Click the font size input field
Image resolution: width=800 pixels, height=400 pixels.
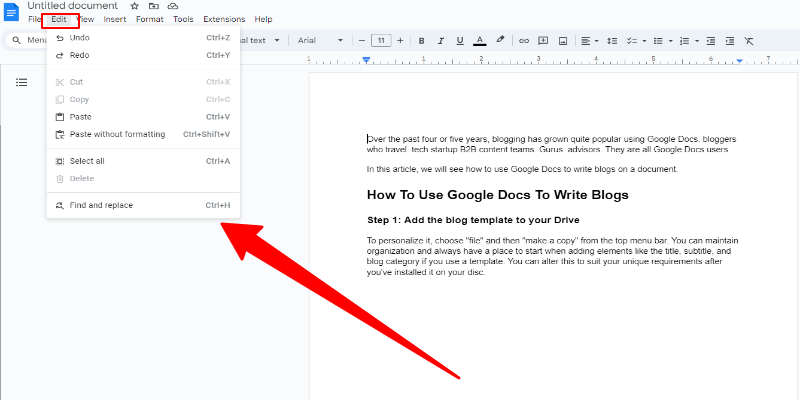point(380,41)
